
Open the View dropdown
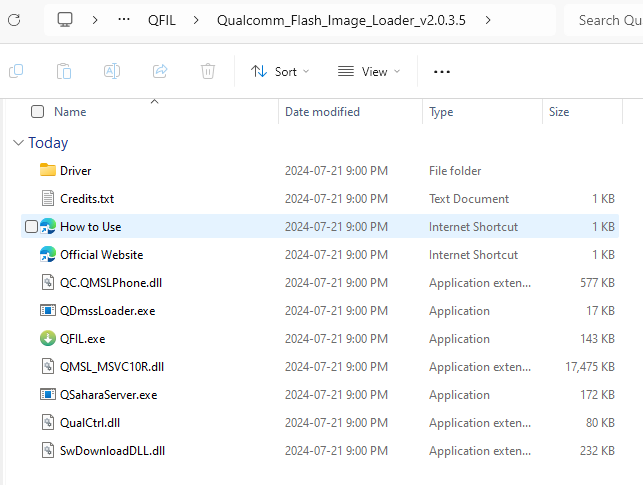pos(369,72)
